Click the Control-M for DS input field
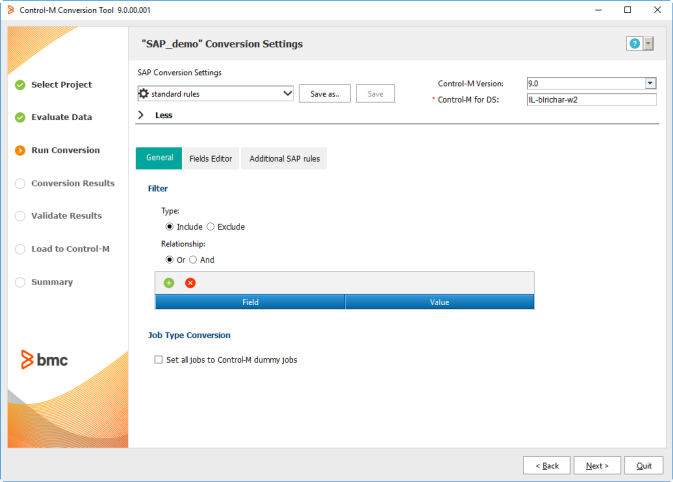 591,100
